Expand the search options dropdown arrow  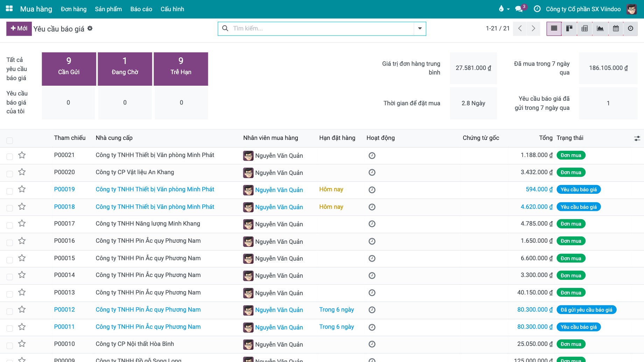420,29
